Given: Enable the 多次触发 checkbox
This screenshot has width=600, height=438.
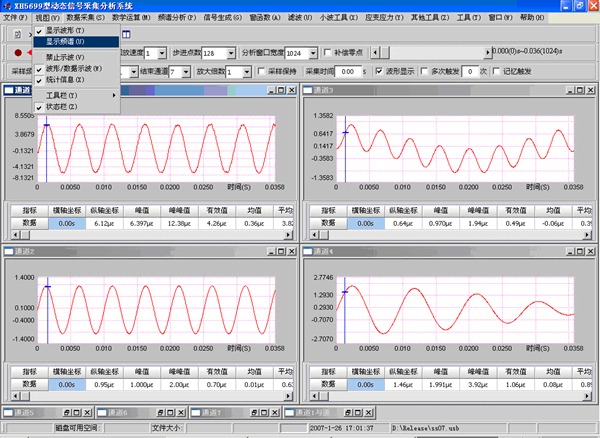Looking at the screenshot, I should (426, 72).
